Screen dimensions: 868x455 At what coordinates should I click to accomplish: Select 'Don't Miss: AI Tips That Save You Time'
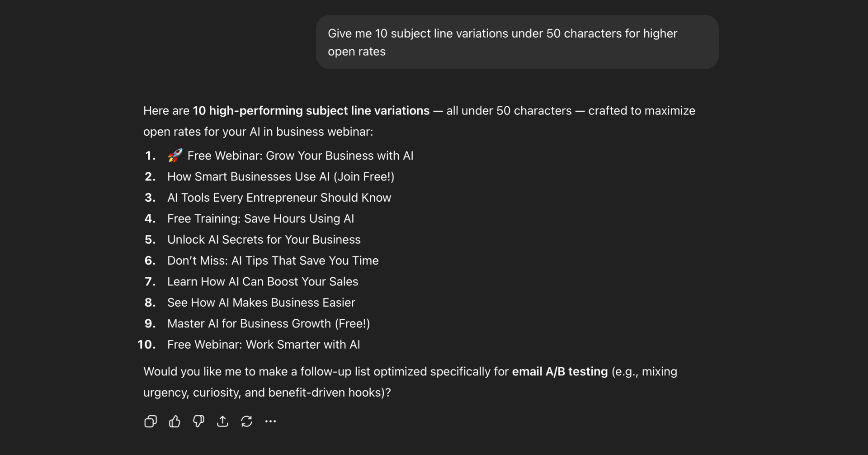click(x=273, y=260)
